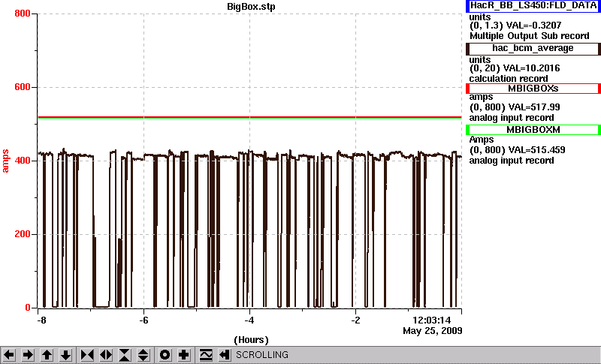Pan the plot left with left arrow
This screenshot has height=364, width=601.
coord(9,355)
